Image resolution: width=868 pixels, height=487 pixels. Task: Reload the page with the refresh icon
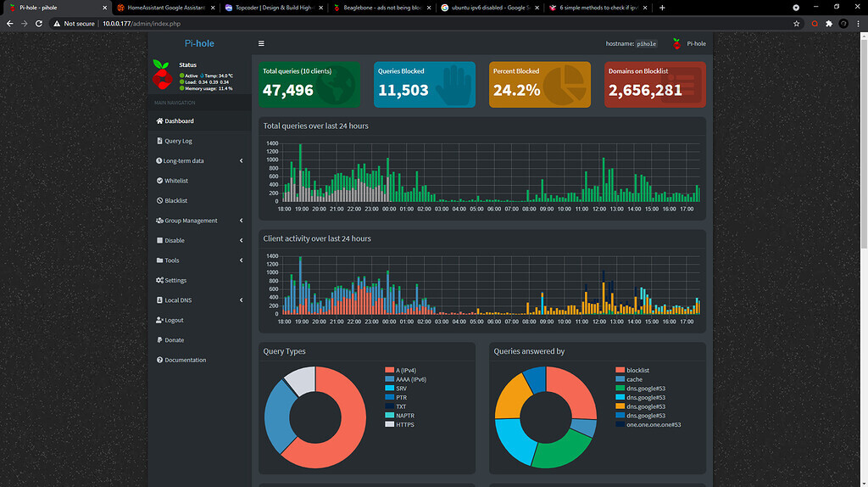pos(40,24)
